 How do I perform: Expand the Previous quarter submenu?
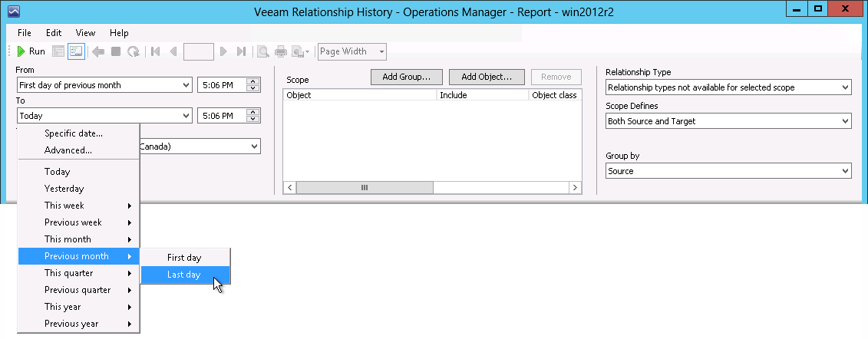[x=78, y=290]
